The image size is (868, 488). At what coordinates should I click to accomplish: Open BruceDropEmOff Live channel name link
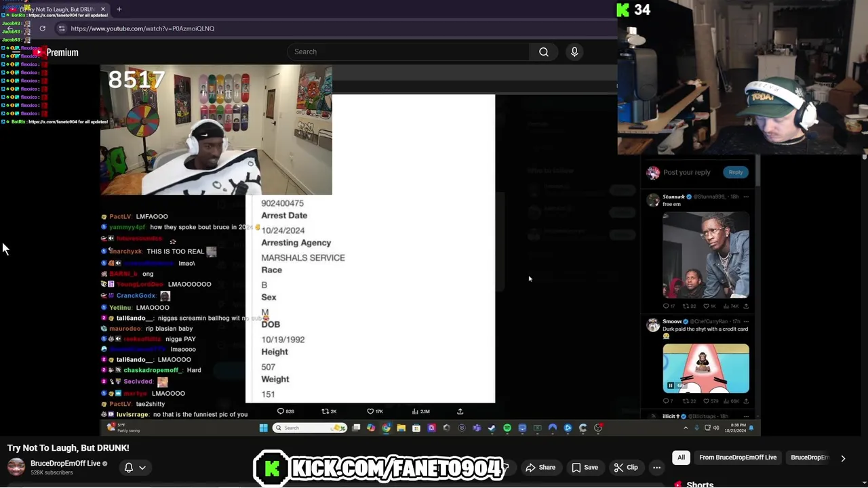click(65, 464)
